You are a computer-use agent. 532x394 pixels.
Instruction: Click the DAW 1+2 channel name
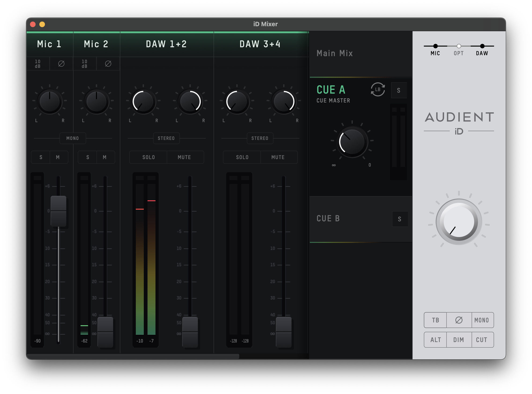(166, 44)
